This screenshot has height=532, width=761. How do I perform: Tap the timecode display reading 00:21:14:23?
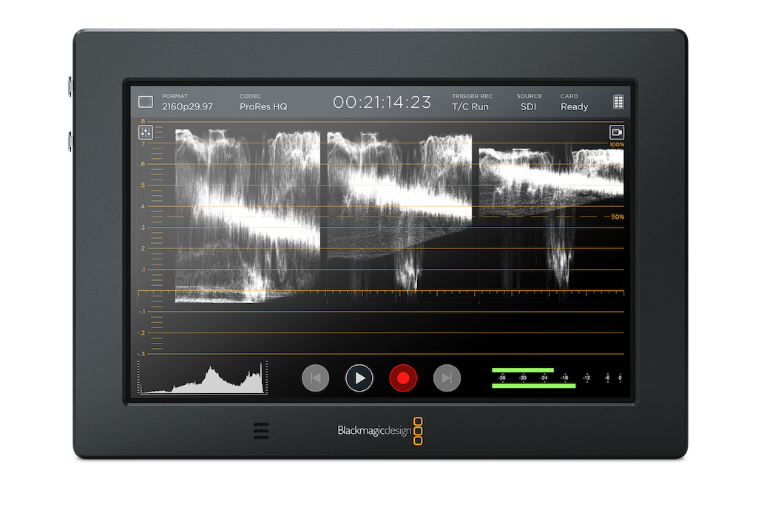tap(383, 102)
